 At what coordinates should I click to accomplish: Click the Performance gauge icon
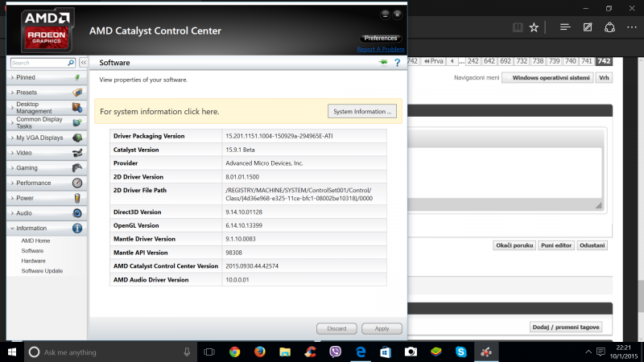point(77,183)
